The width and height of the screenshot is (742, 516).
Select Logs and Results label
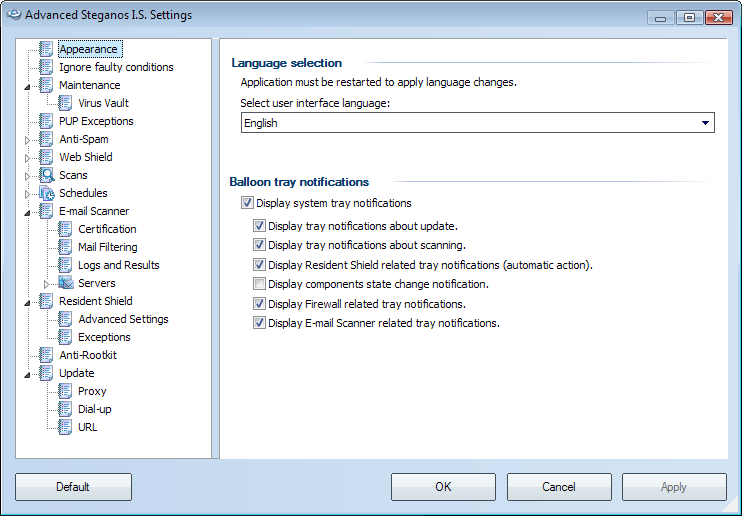(x=119, y=265)
